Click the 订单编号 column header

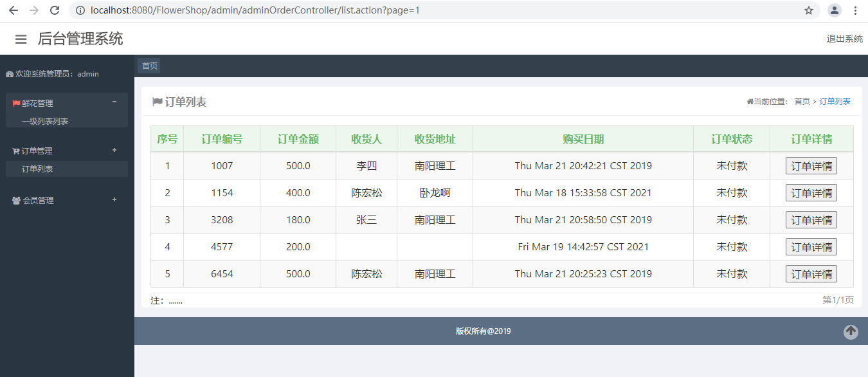pos(222,139)
